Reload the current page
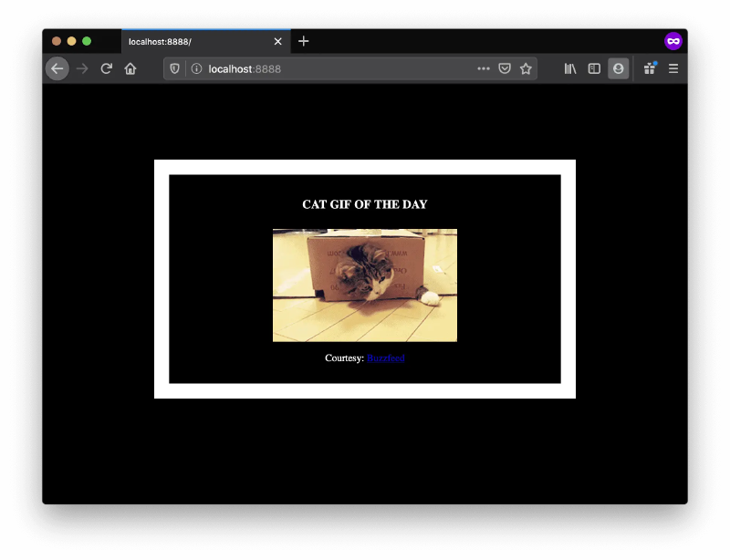 point(107,68)
